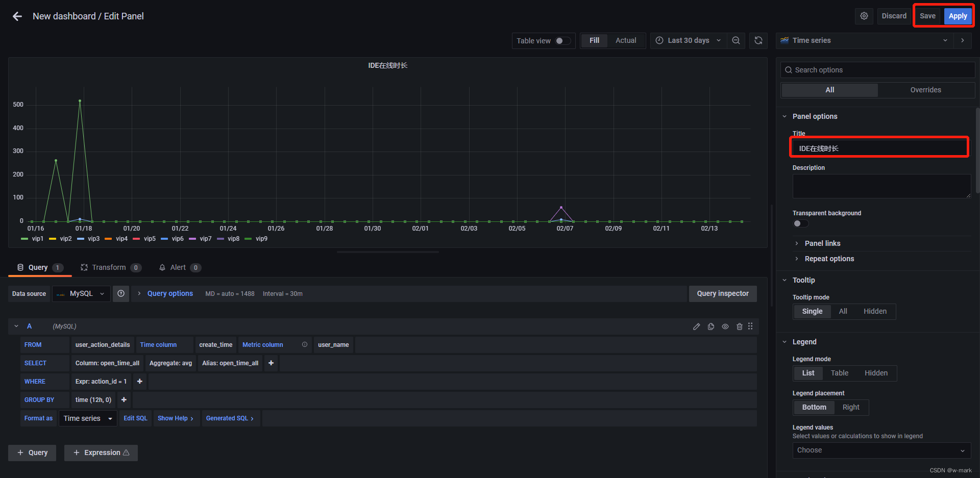The height and width of the screenshot is (478, 980).
Task: Open the data source help info icon
Action: (121, 293)
